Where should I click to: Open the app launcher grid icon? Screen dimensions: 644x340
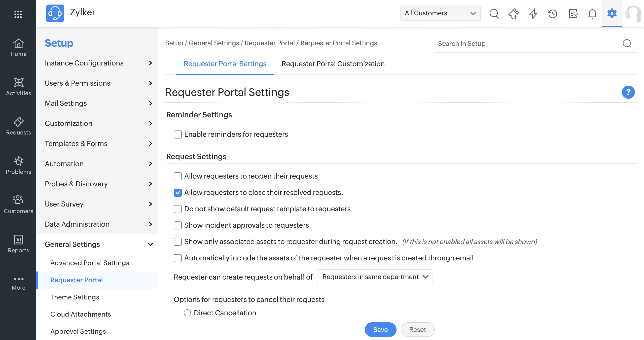tap(18, 14)
